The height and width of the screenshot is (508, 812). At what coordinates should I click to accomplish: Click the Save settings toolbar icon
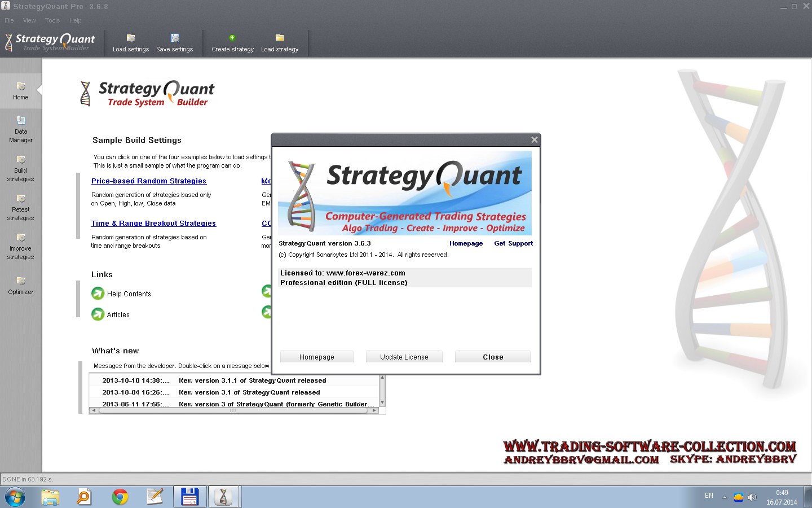coord(175,38)
